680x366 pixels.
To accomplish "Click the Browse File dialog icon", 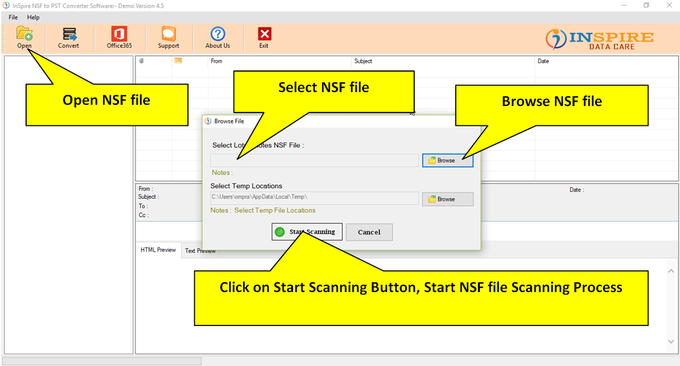I will [208, 121].
